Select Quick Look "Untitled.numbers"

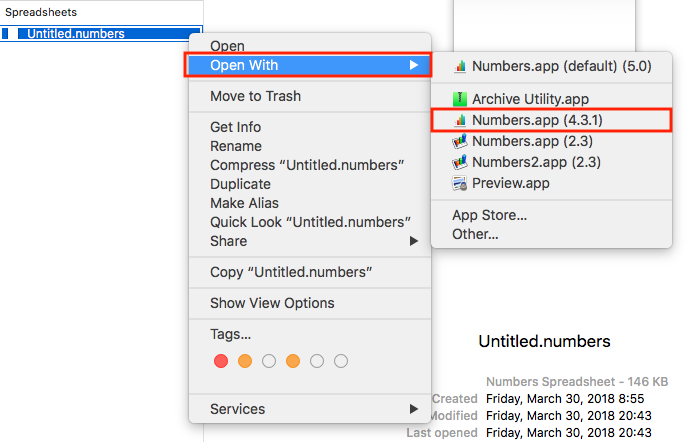310,222
